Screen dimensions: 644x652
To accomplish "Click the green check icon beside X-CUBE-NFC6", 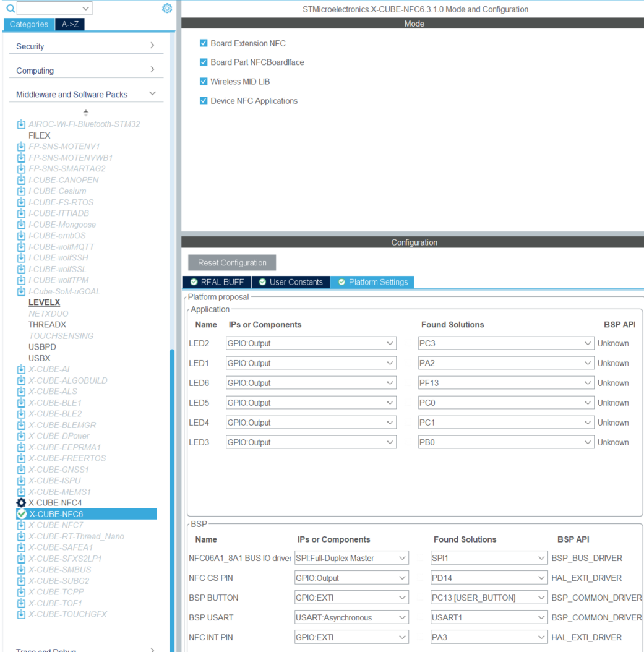I will coord(22,514).
